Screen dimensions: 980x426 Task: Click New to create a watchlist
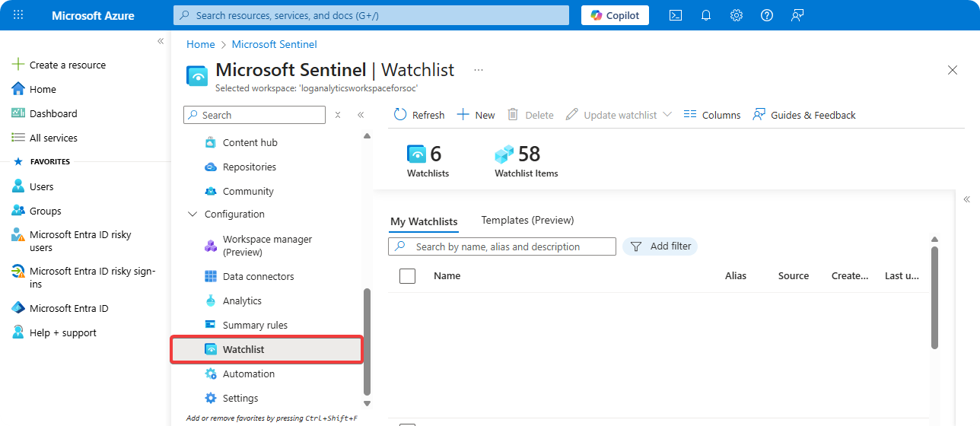pyautogui.click(x=476, y=115)
